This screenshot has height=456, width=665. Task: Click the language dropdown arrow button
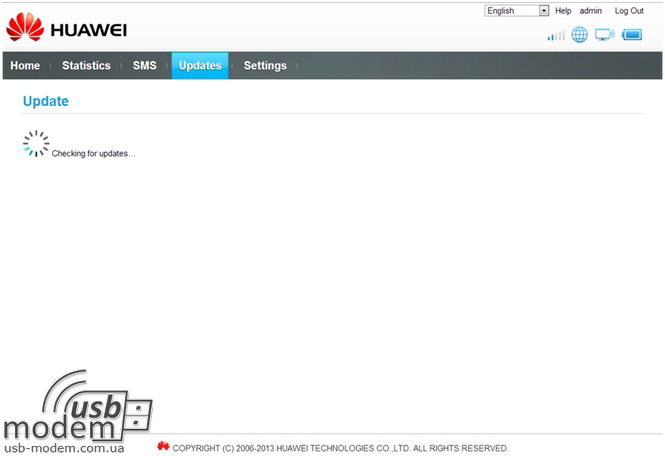544,11
